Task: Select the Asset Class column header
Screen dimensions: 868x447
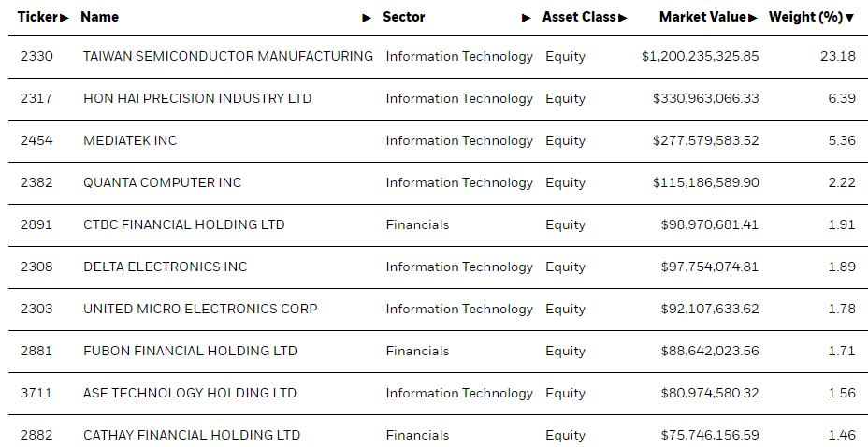Action: pos(579,17)
